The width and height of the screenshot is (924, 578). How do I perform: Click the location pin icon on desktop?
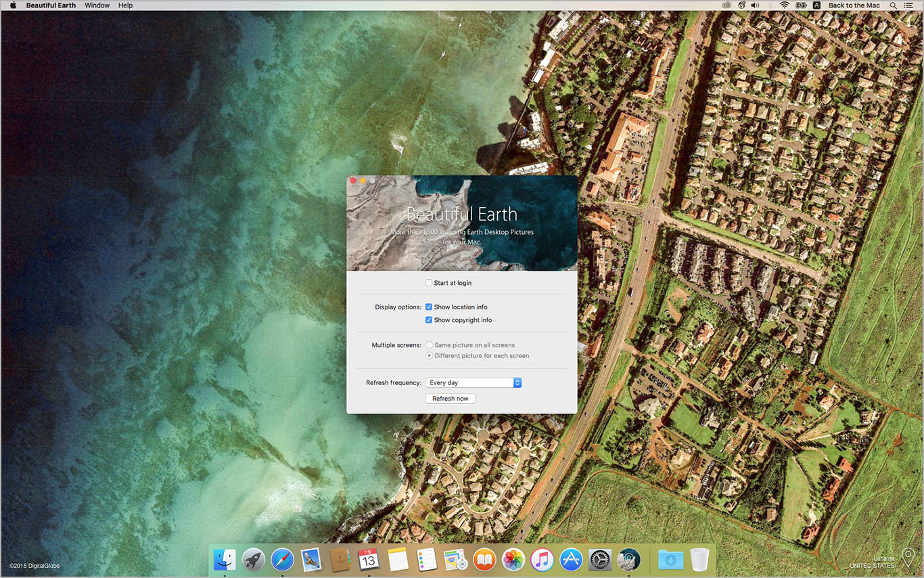[908, 558]
